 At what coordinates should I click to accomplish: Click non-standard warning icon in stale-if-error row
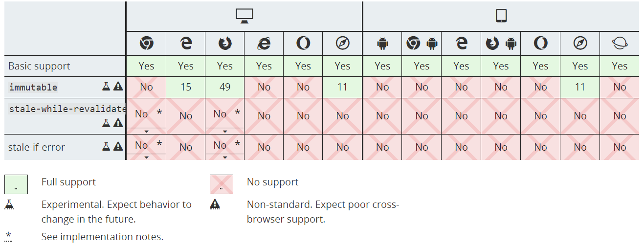tap(118, 147)
